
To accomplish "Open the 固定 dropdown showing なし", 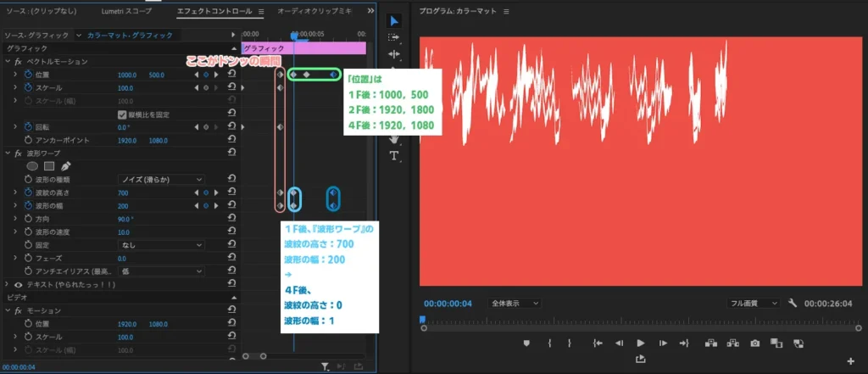I will pyautogui.click(x=161, y=245).
